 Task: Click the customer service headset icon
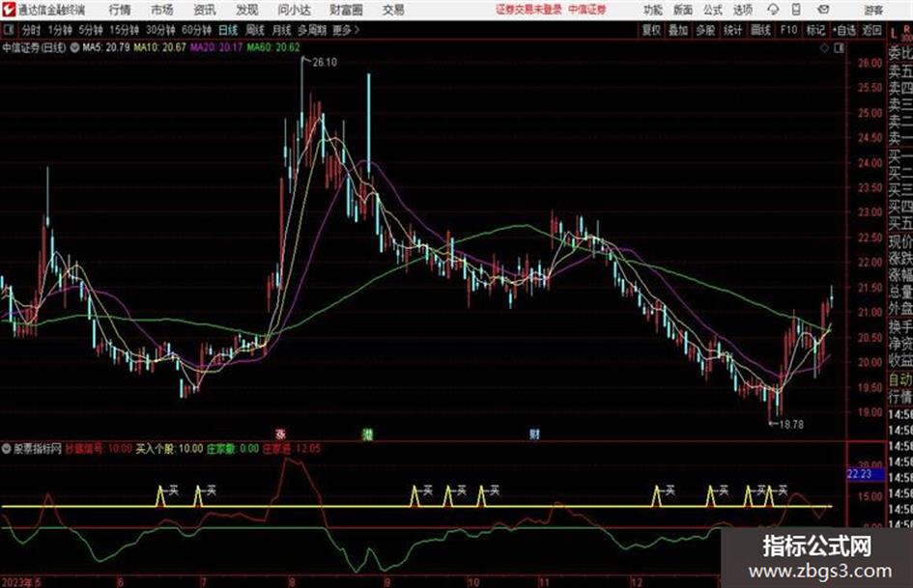773,10
